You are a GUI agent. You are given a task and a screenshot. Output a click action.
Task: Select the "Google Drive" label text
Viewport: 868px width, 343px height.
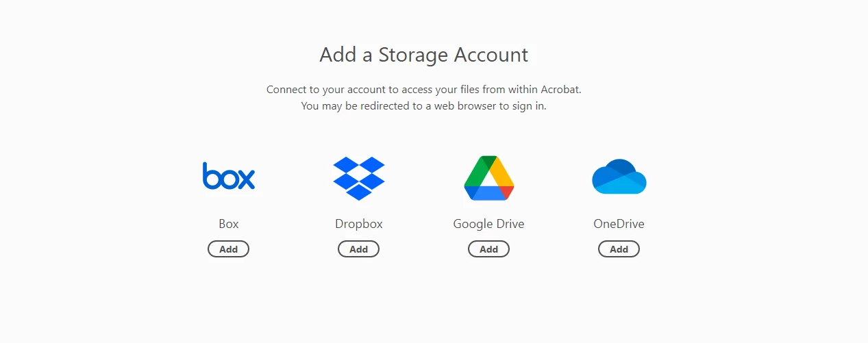489,224
